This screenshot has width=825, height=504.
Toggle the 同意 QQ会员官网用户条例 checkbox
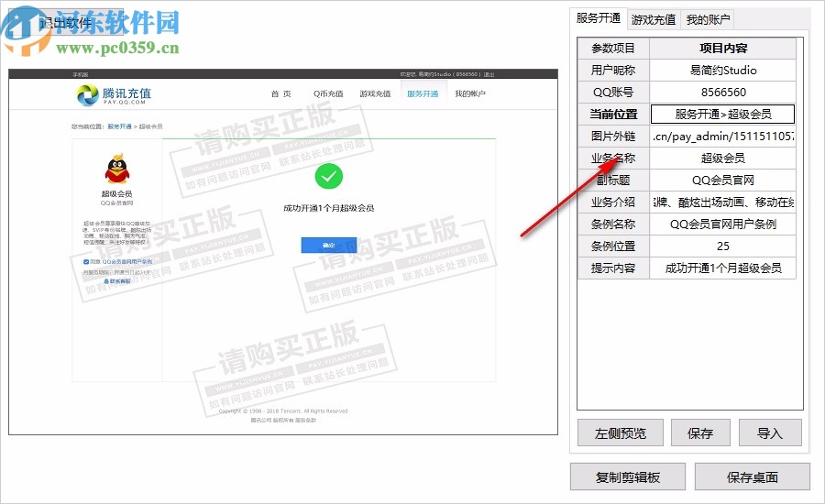(86, 261)
